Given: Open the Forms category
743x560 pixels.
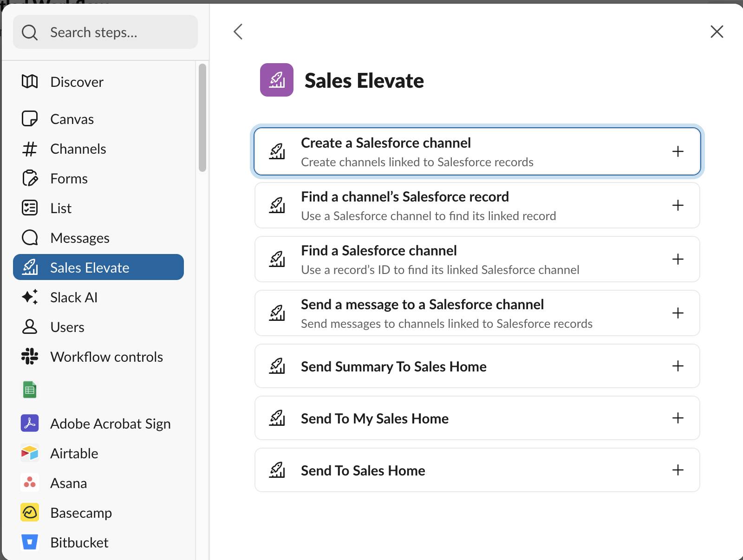Looking at the screenshot, I should click(x=69, y=178).
